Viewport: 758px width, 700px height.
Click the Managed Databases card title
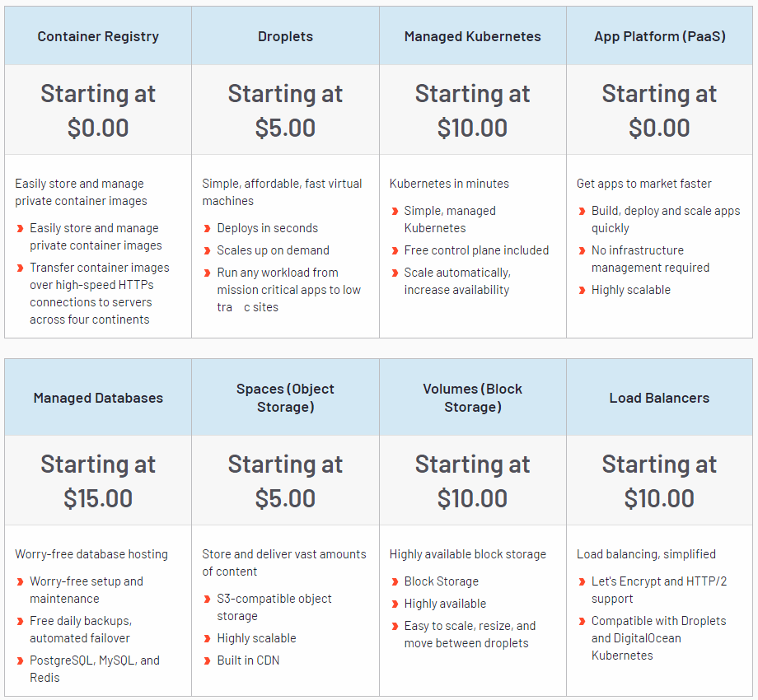tap(98, 398)
